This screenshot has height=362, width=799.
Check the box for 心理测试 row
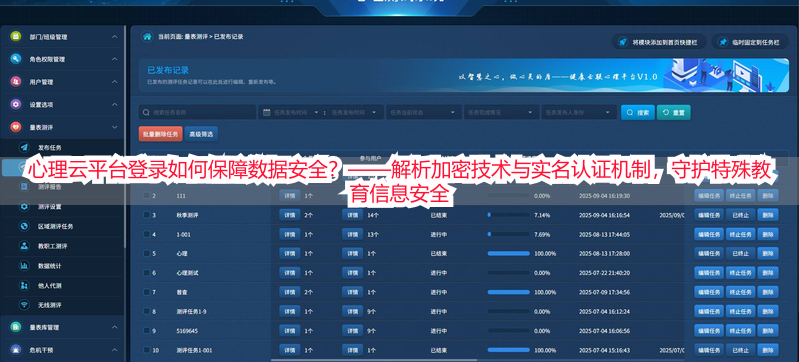147,273
